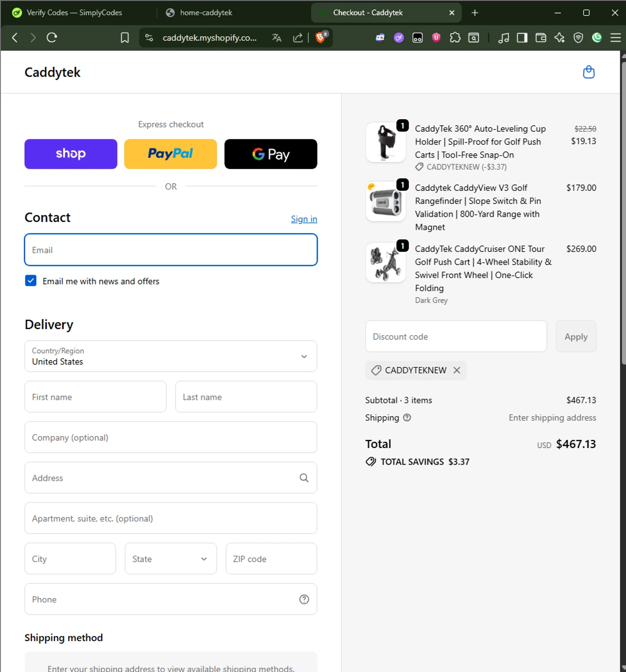Pay with PayPal express button
Image resolution: width=626 pixels, height=672 pixels.
[x=171, y=154]
